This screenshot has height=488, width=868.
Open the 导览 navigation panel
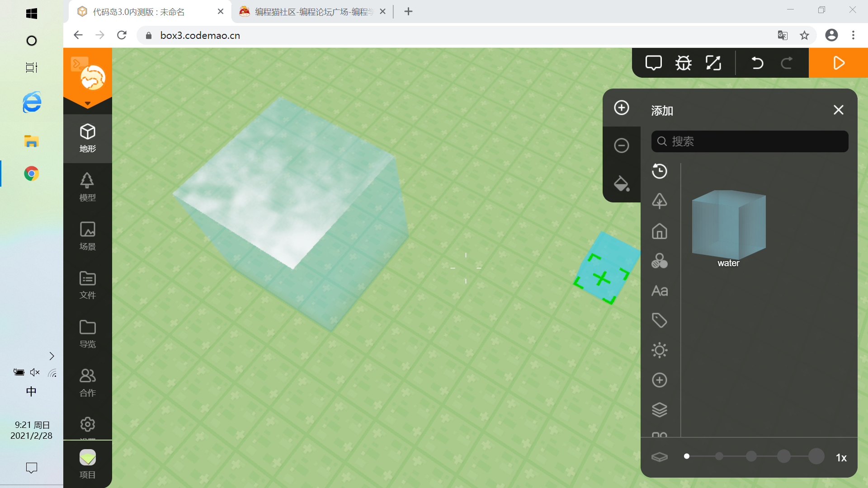pyautogui.click(x=88, y=333)
